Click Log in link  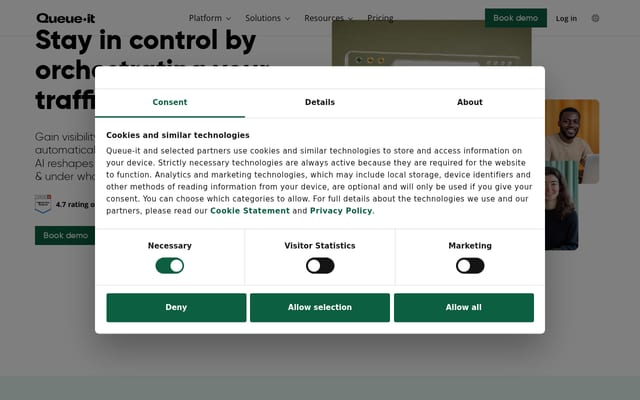566,18
